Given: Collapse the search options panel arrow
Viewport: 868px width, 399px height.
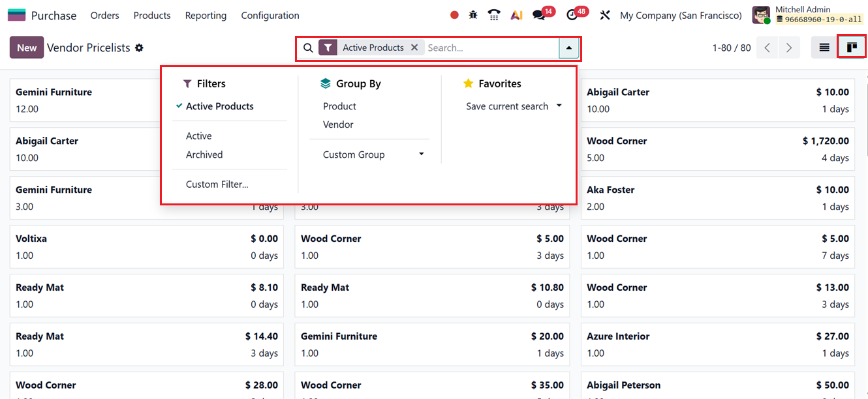Looking at the screenshot, I should tap(568, 48).
